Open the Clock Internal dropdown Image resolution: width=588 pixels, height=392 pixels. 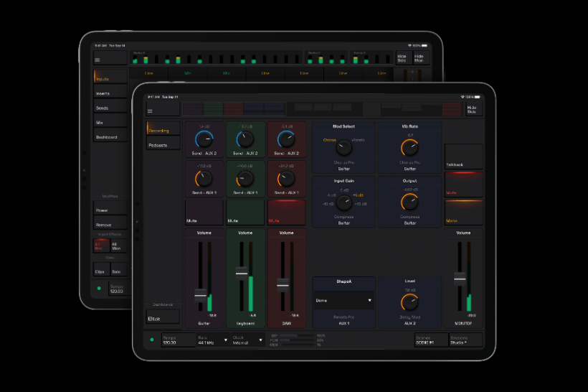(248, 340)
